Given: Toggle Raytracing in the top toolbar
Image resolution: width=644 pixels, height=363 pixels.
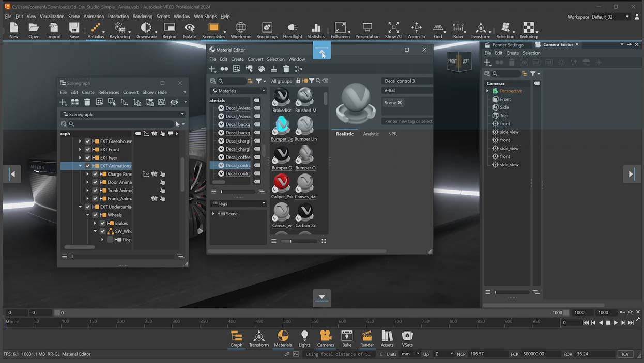Looking at the screenshot, I should pyautogui.click(x=119, y=30).
